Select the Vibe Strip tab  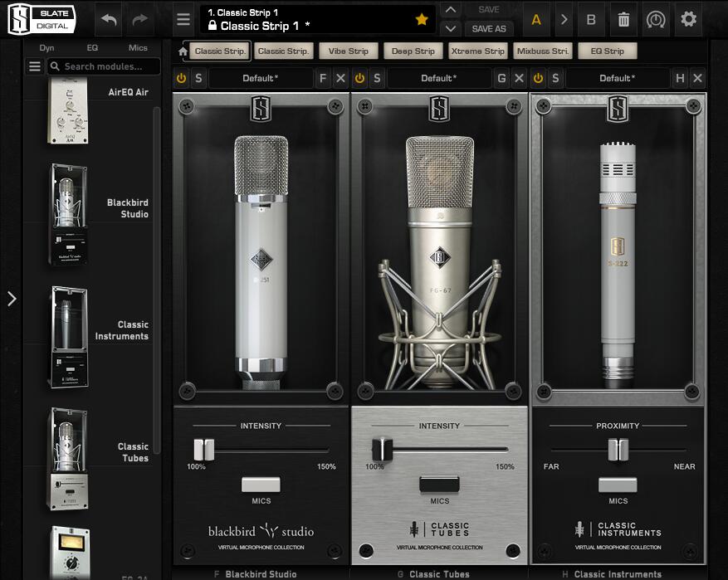tap(348, 51)
